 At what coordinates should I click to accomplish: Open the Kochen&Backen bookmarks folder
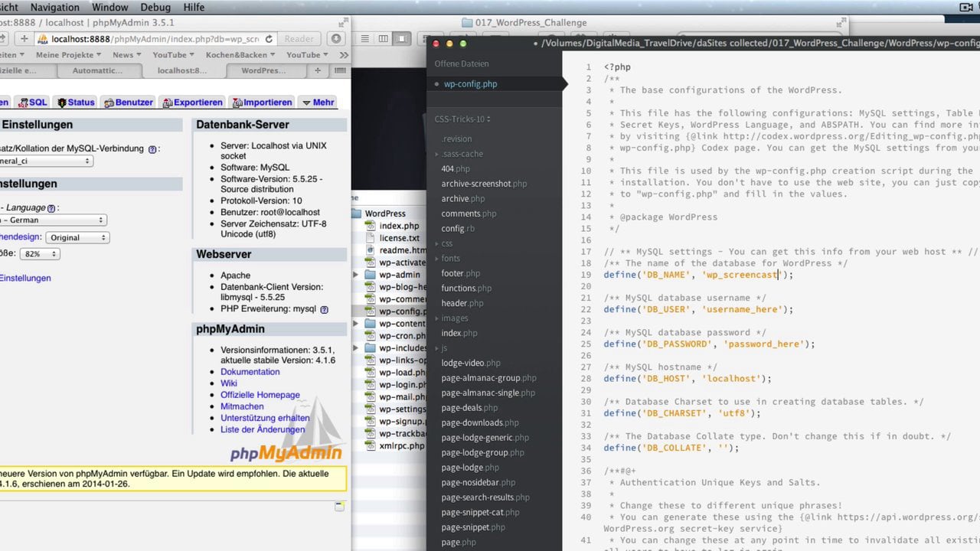(239, 55)
